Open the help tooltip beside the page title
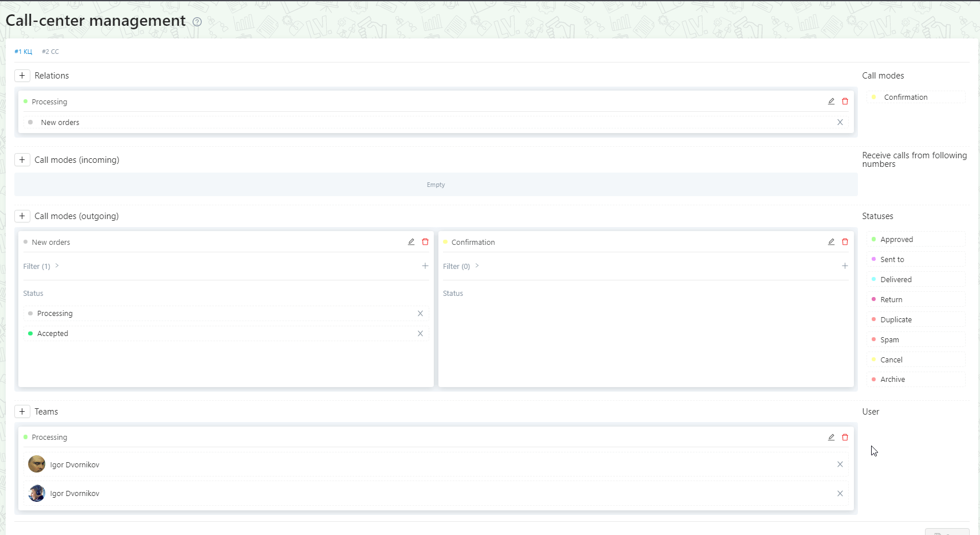 (197, 21)
